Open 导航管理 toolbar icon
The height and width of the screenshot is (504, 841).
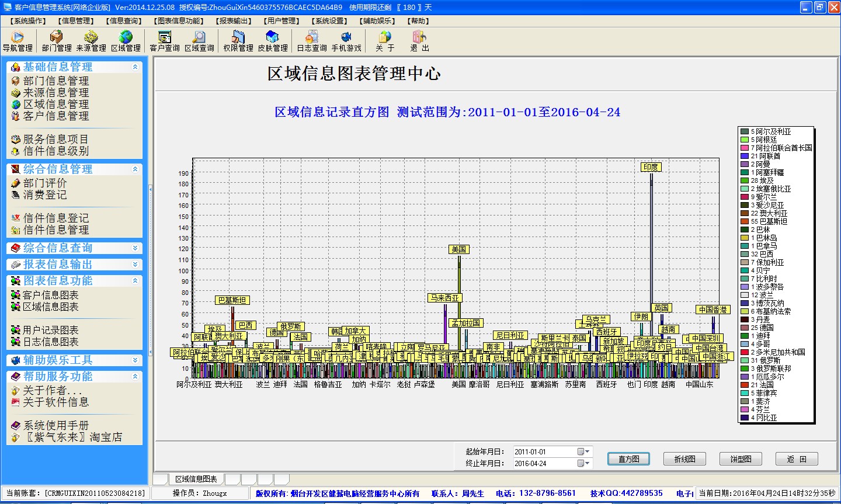pos(18,41)
